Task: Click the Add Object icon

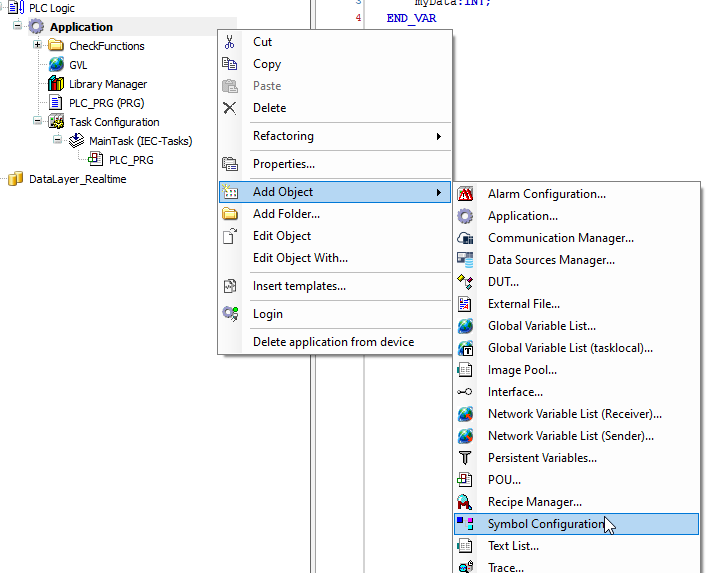Action: click(230, 192)
